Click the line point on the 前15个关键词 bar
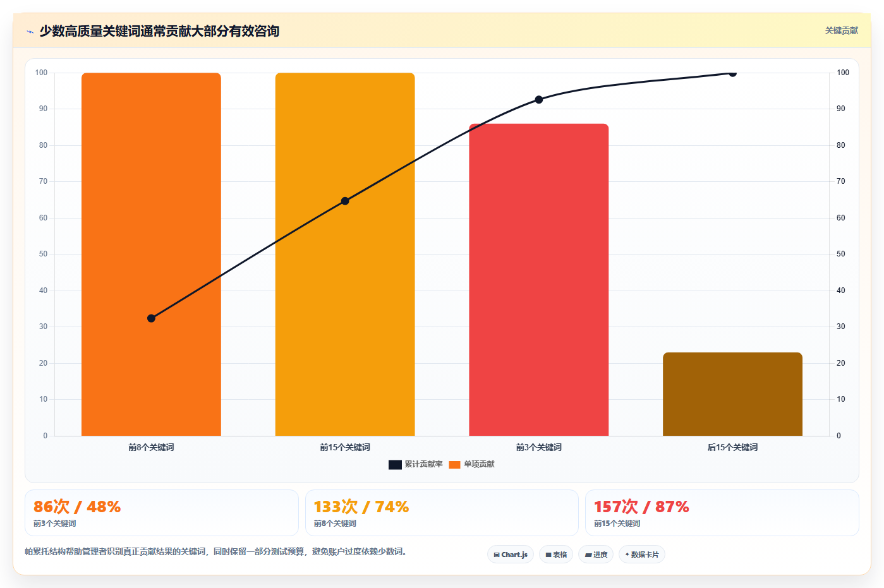This screenshot has height=588, width=884. point(345,201)
